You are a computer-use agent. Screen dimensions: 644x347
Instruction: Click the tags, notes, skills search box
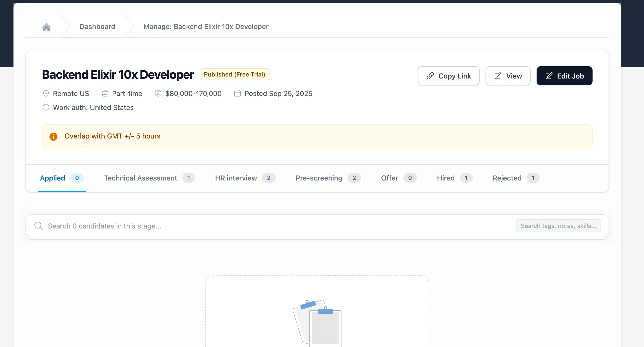point(559,226)
